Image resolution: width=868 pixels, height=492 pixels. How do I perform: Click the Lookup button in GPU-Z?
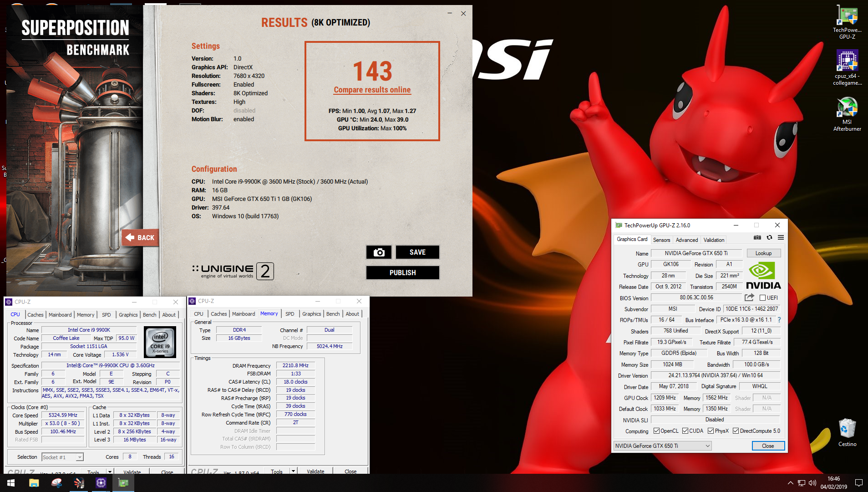763,253
